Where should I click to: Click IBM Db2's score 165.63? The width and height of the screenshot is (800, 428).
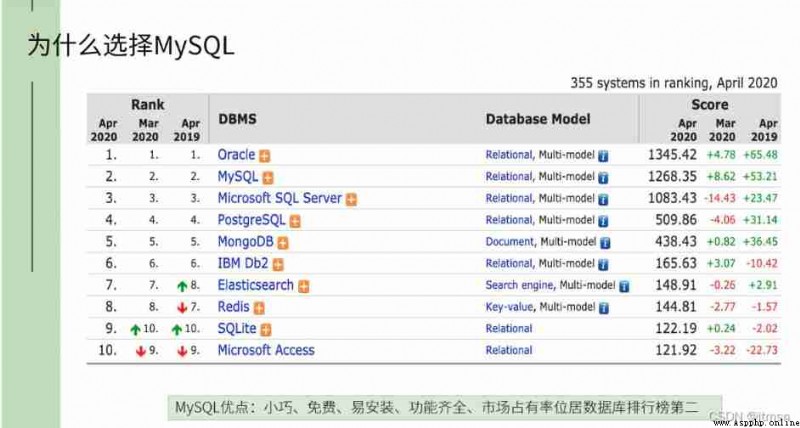(x=676, y=263)
